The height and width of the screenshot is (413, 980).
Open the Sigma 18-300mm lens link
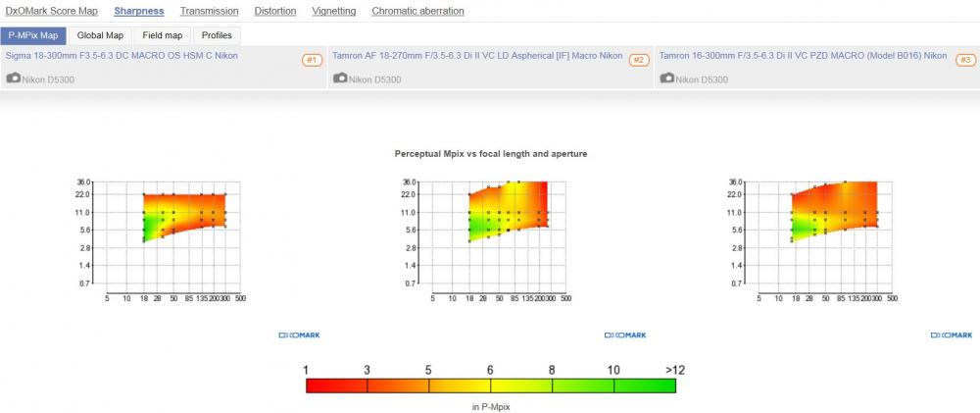122,56
